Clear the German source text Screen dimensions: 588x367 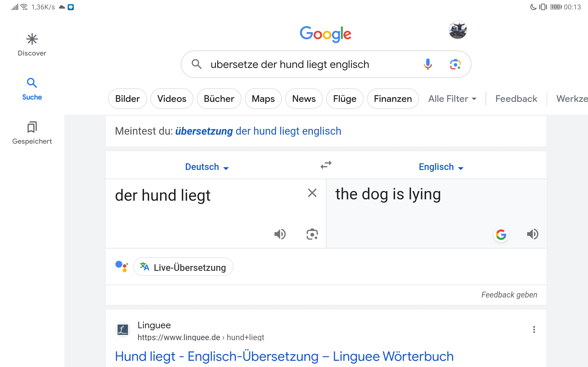[312, 193]
